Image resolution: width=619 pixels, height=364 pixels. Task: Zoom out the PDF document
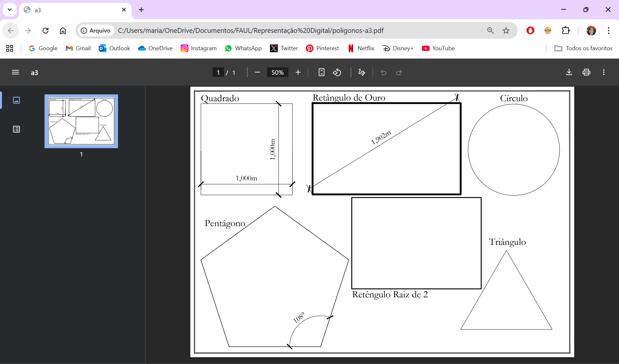257,72
